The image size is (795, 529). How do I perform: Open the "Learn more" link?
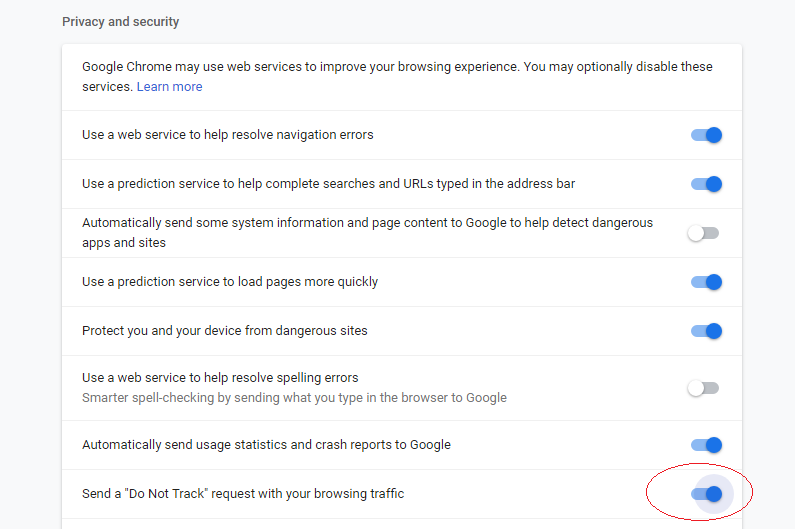(x=169, y=87)
